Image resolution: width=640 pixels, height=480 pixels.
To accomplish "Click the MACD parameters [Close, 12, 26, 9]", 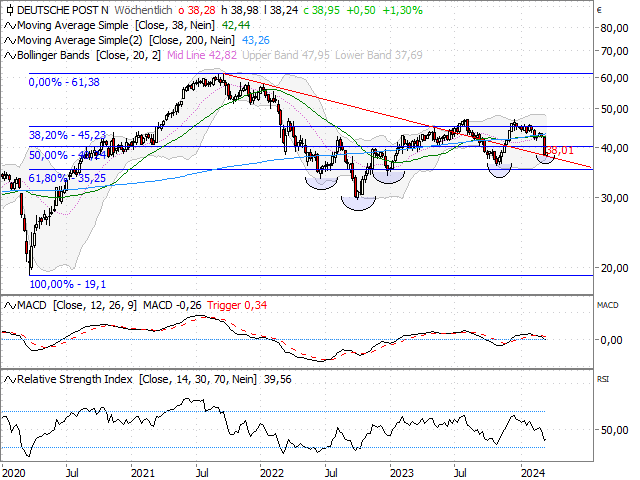I will point(95,305).
